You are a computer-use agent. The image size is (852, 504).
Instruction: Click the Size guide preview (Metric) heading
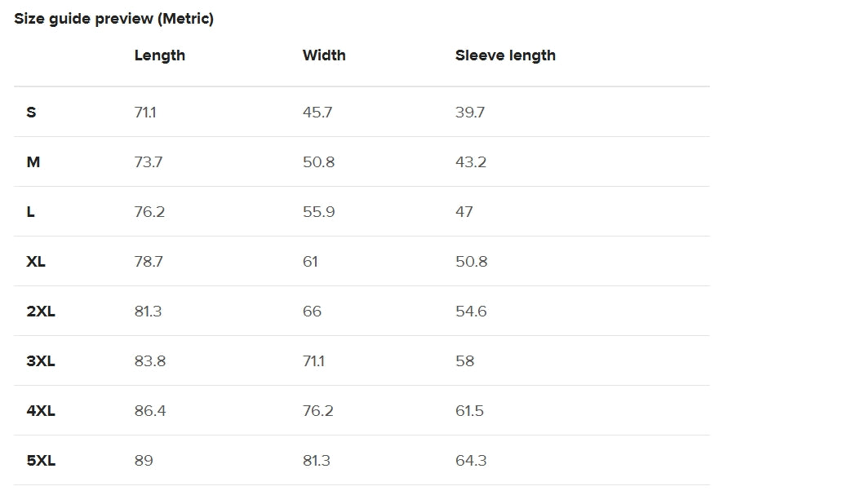coord(113,19)
